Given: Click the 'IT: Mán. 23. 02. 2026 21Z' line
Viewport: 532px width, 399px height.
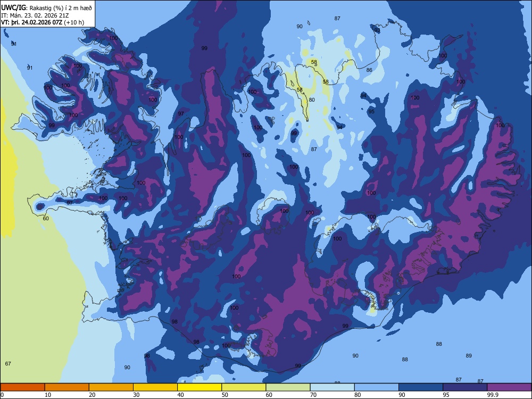Looking at the screenshot, I should click(35, 15).
